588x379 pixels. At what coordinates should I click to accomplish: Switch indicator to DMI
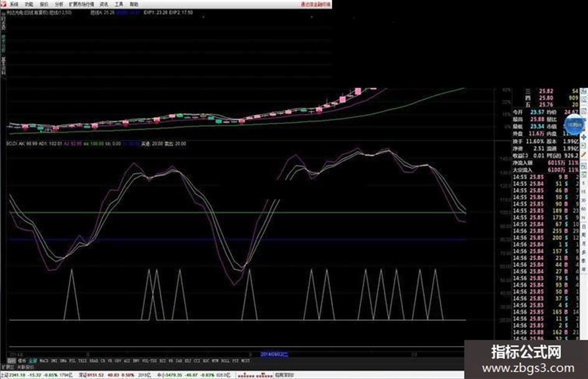[x=54, y=360]
